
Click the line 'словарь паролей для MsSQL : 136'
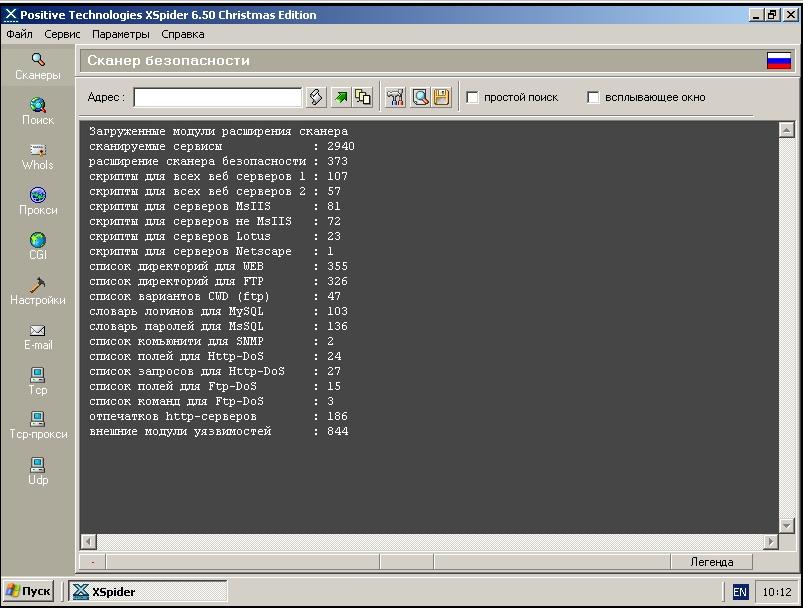(x=218, y=326)
